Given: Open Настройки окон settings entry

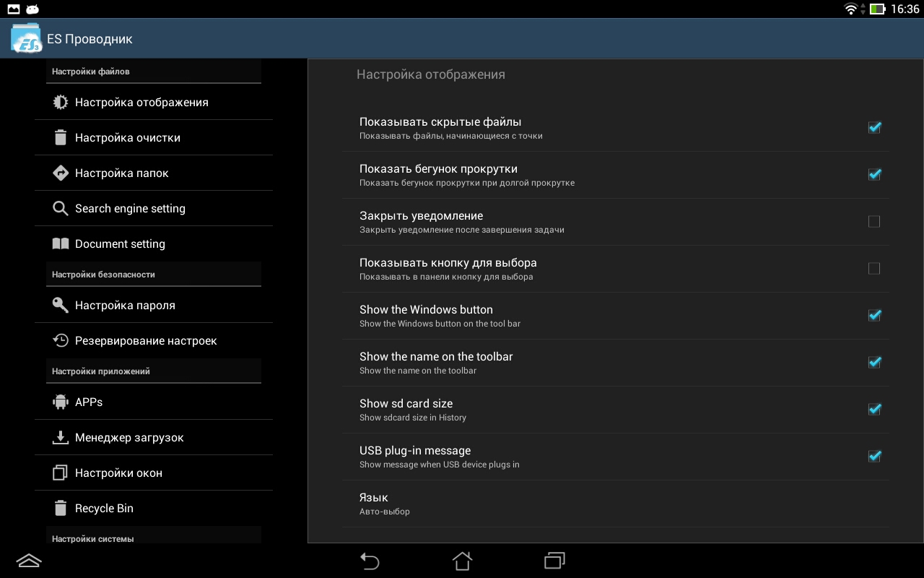Looking at the screenshot, I should tap(118, 473).
